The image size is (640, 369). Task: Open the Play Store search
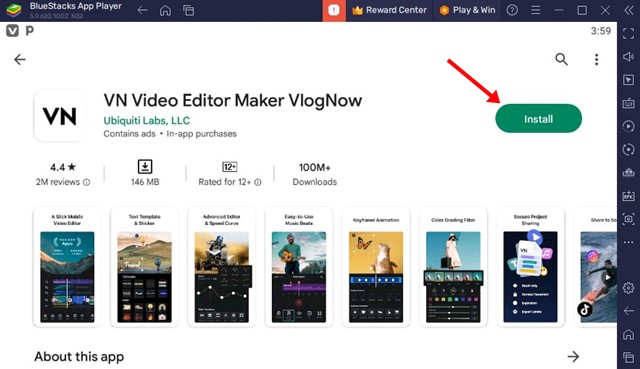pyautogui.click(x=561, y=60)
